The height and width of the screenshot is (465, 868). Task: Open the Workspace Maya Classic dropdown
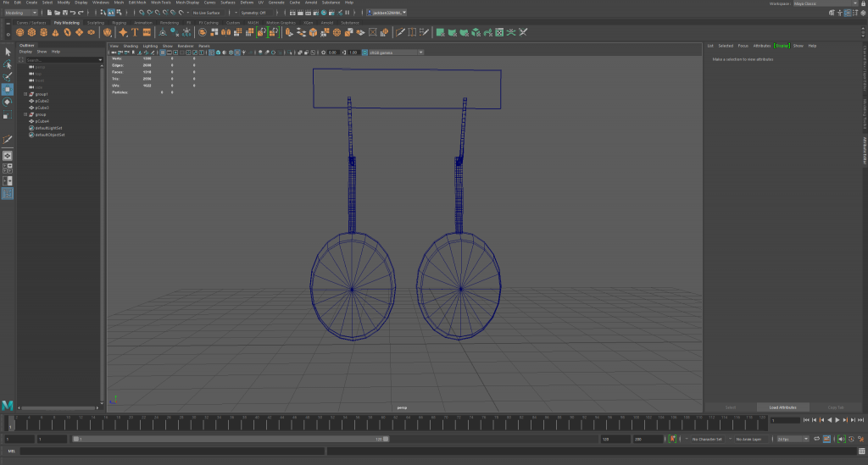click(x=812, y=3)
